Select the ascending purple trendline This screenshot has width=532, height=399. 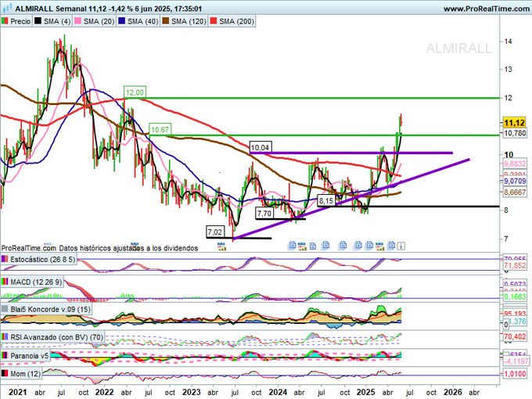[351, 199]
